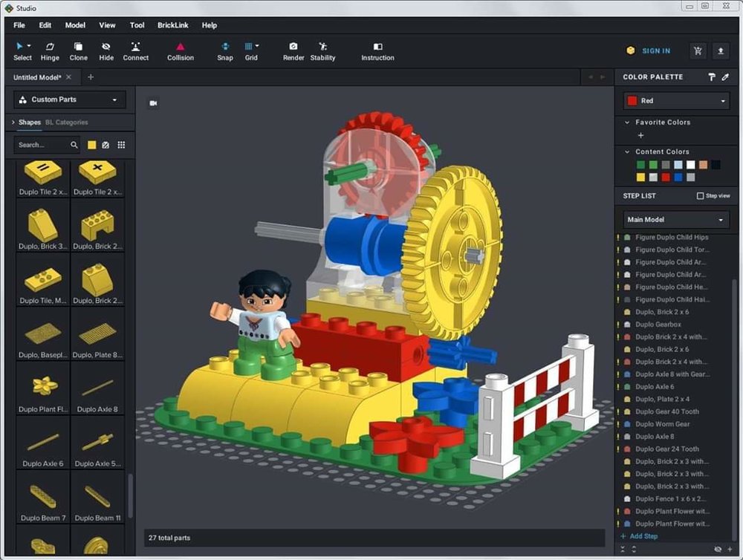
Task: Close the Untitled Model tab
Action: (68, 76)
